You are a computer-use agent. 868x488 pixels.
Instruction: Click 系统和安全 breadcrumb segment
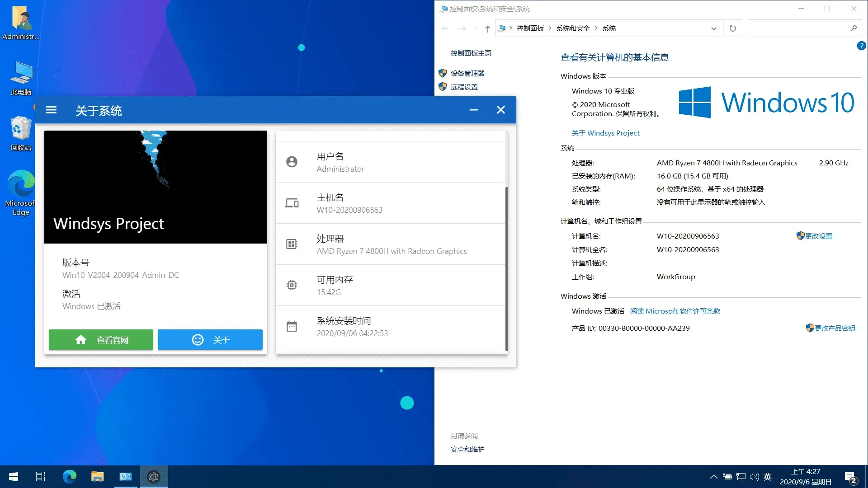573,28
